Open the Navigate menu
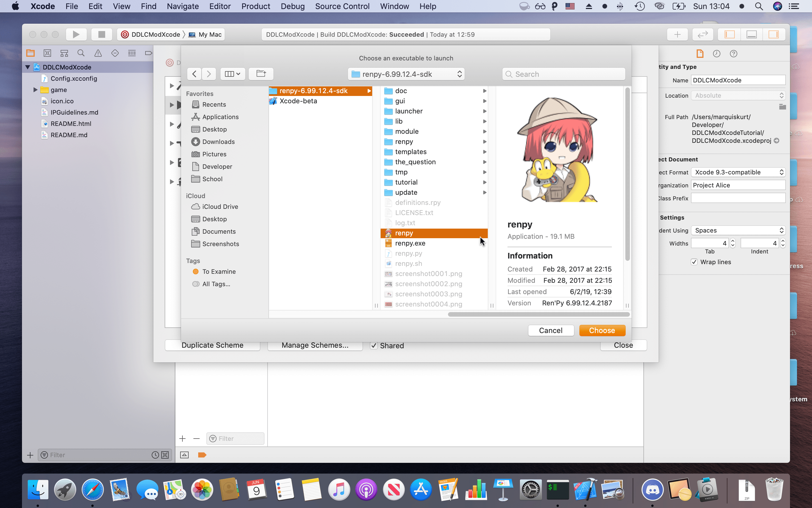This screenshot has width=812, height=508. [183, 6]
